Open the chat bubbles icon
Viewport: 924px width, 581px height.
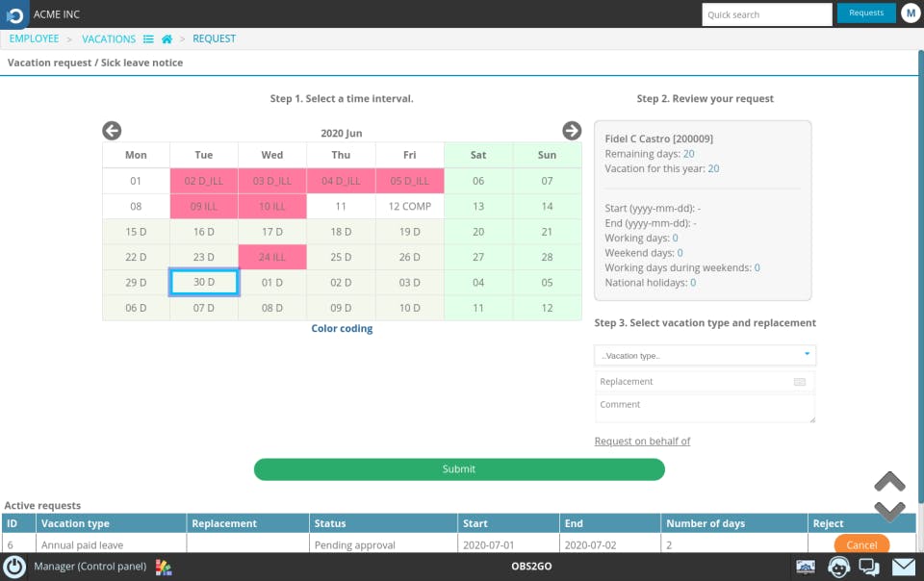[x=869, y=567]
